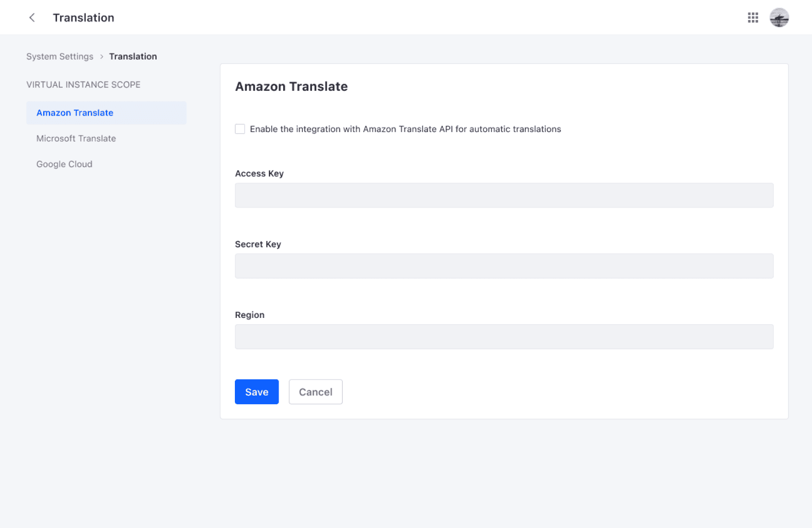Focus the Access Key input field
This screenshot has width=812, height=528.
pos(504,195)
